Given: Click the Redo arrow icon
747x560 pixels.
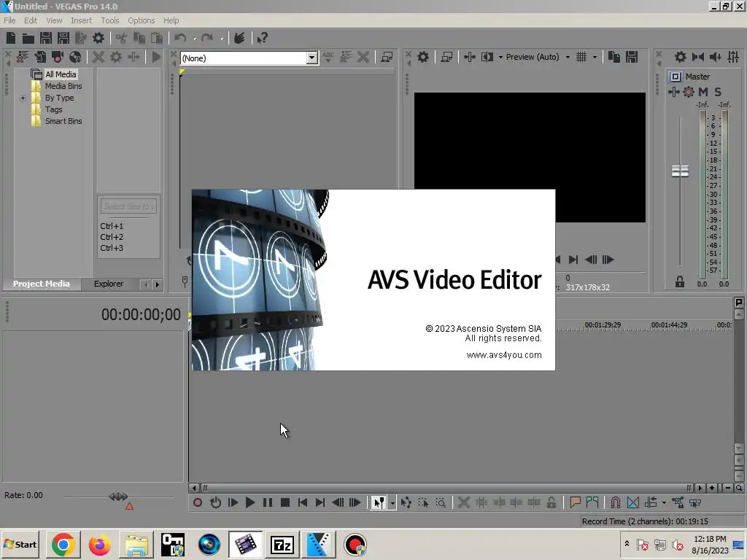Looking at the screenshot, I should click(206, 38).
